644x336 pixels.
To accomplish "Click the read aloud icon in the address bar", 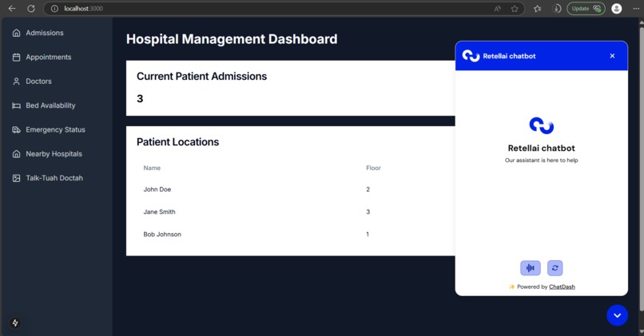I will (x=498, y=9).
